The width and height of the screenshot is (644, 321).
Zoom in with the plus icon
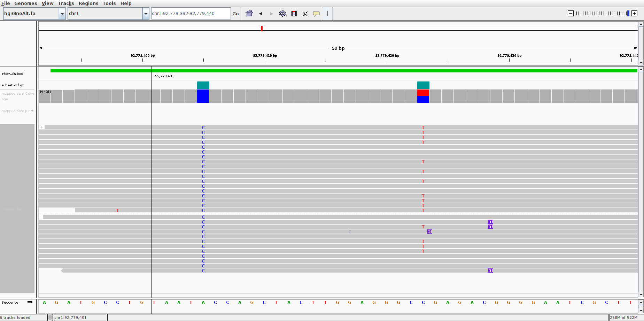(635, 13)
